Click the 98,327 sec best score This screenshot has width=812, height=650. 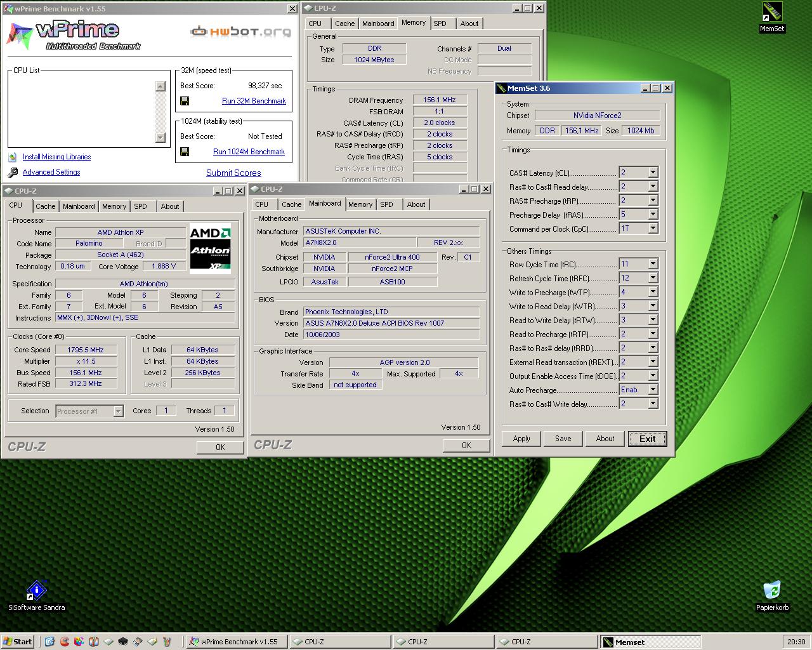pos(265,86)
